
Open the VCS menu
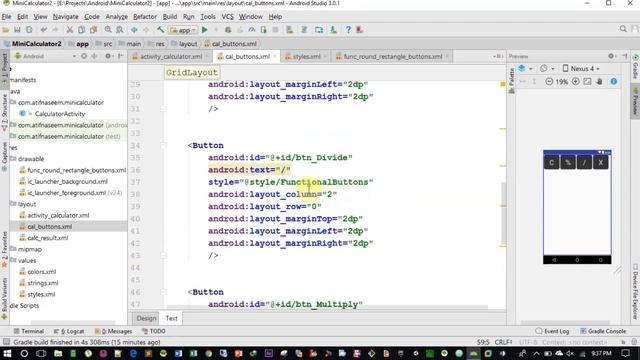coord(227,17)
